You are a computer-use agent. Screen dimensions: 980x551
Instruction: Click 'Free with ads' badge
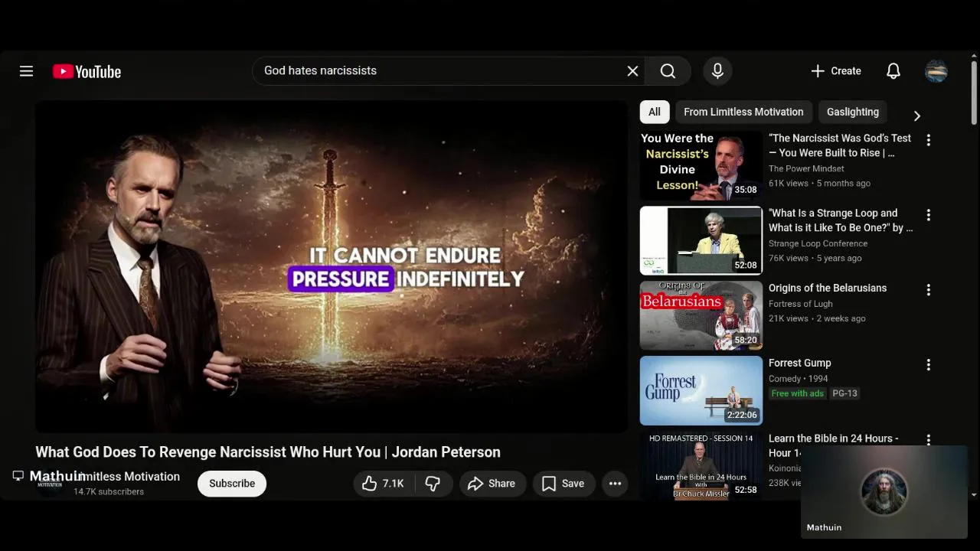(797, 393)
